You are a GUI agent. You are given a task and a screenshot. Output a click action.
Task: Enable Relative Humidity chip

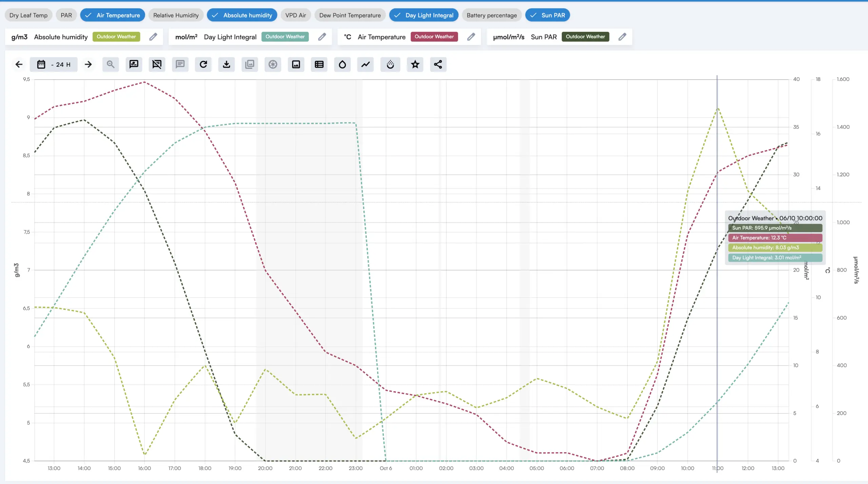coord(176,15)
